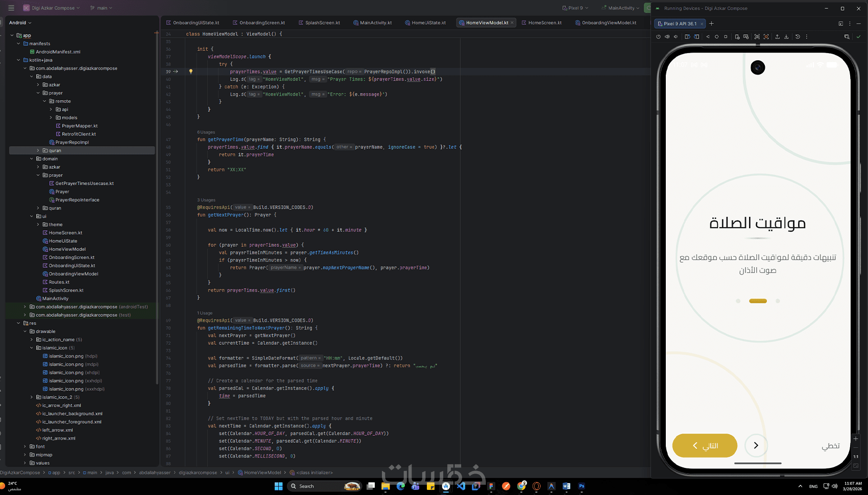The width and height of the screenshot is (868, 495).
Task: Click the intention lightbulb on line 39
Action: point(191,71)
